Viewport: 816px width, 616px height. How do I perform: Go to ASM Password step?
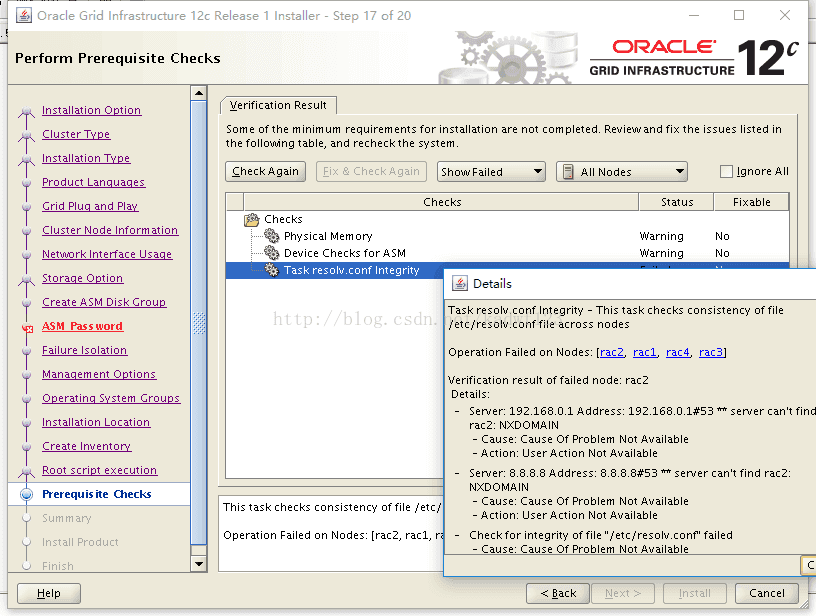(83, 326)
